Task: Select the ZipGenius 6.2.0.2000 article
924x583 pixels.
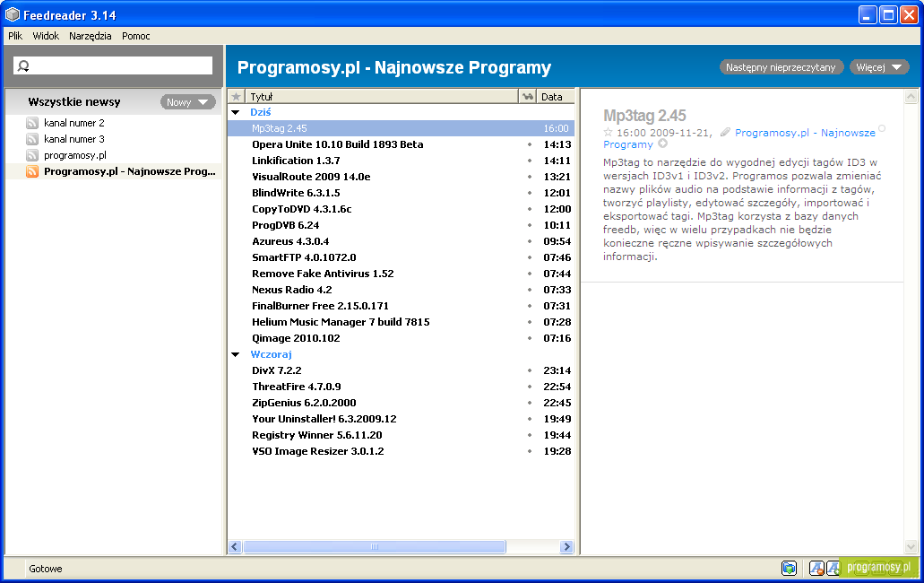Action: click(x=401, y=404)
